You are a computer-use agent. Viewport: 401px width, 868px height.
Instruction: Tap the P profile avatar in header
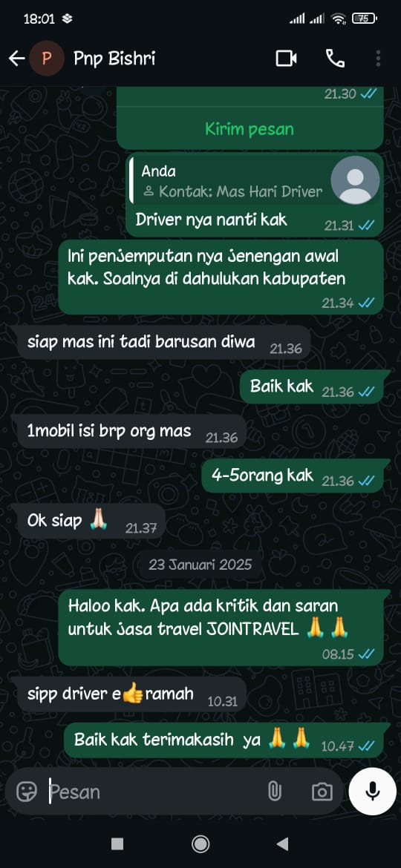[x=47, y=58]
